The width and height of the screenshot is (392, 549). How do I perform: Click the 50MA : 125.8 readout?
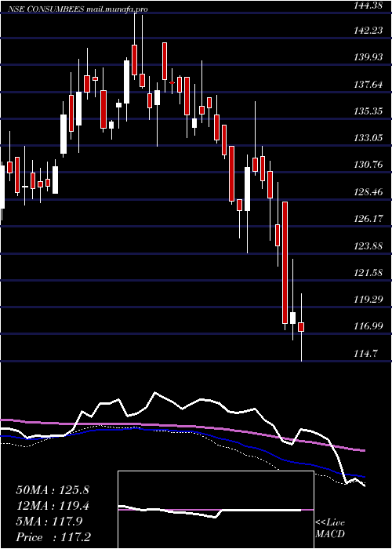tap(53, 490)
